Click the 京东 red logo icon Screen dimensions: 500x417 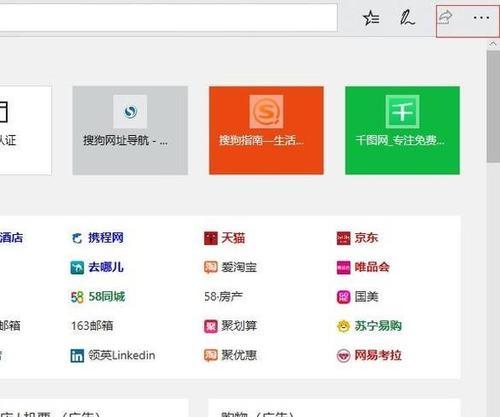[x=343, y=238]
